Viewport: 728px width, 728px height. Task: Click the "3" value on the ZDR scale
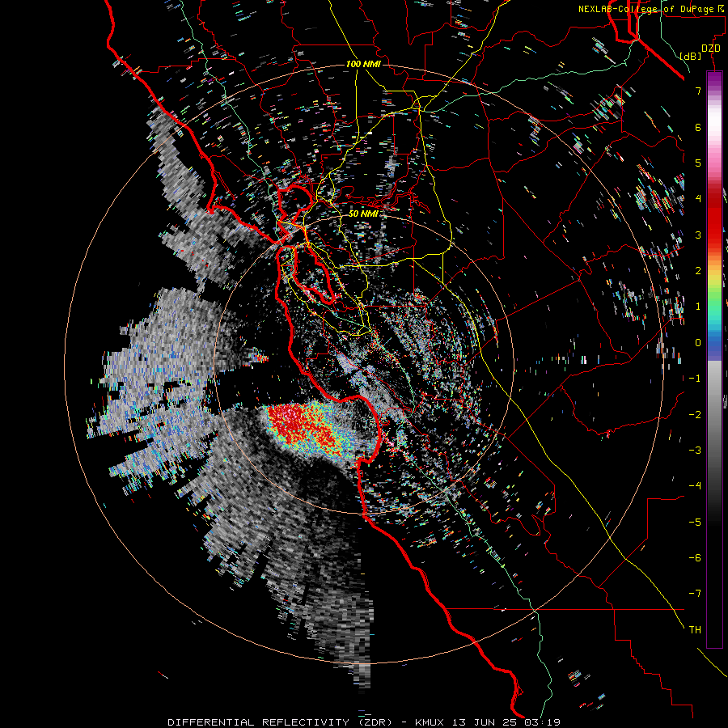[x=698, y=235]
